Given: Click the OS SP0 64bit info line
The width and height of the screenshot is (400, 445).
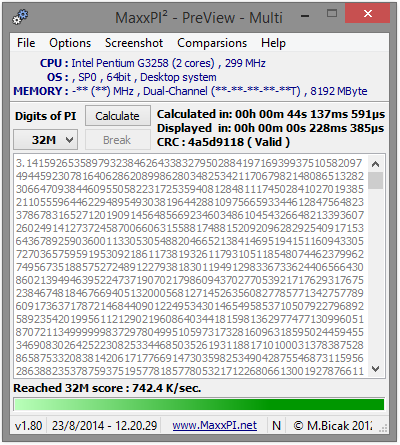Looking at the screenshot, I should [132, 77].
